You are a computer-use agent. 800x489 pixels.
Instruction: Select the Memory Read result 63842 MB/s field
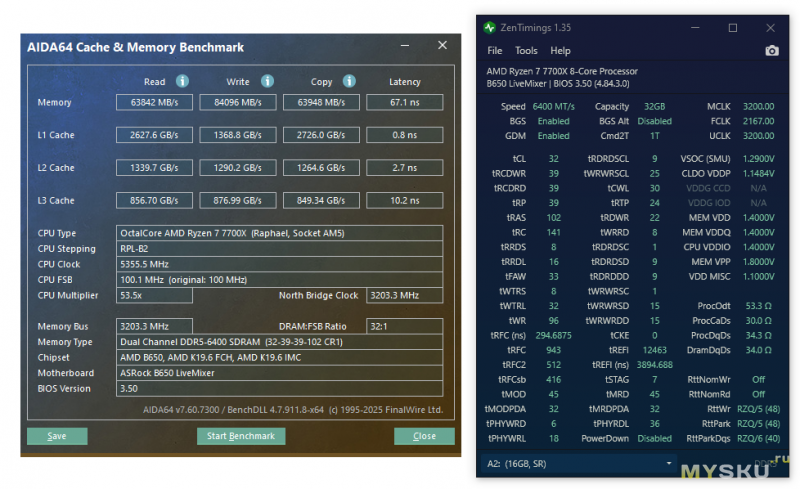coord(154,102)
